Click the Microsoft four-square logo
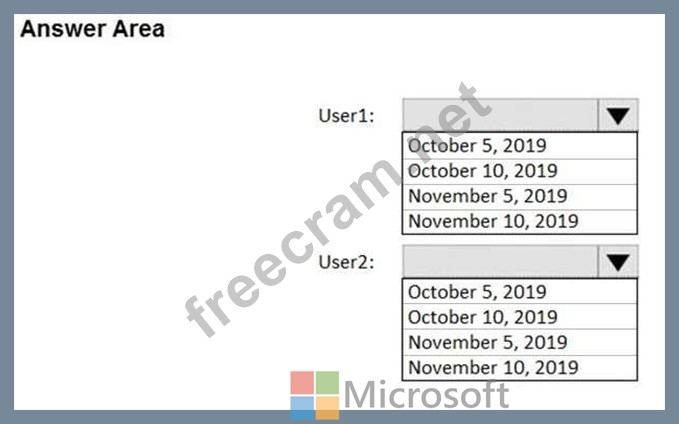 click(315, 395)
